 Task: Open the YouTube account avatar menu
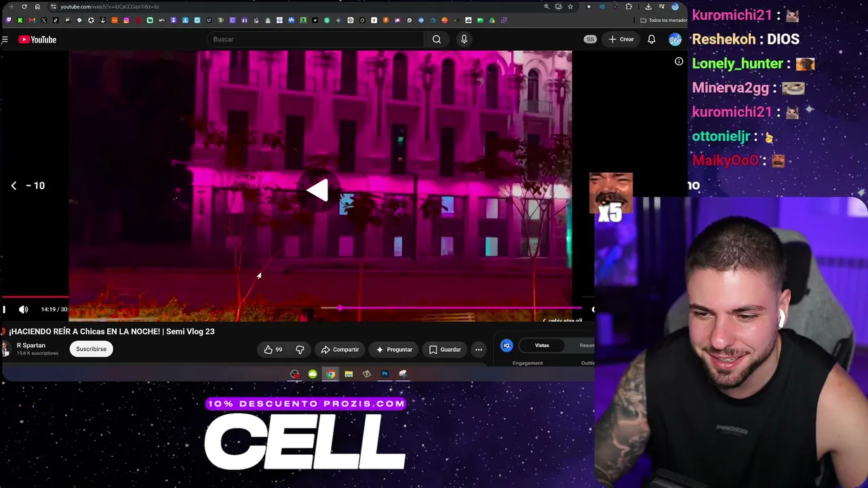coord(675,39)
